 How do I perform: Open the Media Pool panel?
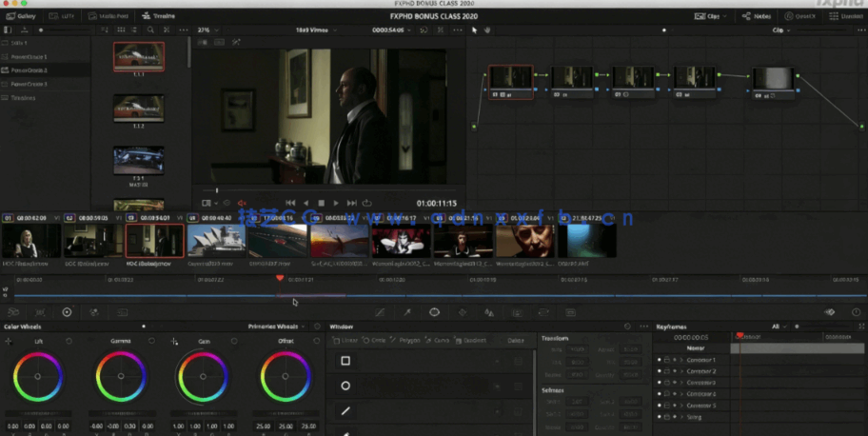coord(109,16)
